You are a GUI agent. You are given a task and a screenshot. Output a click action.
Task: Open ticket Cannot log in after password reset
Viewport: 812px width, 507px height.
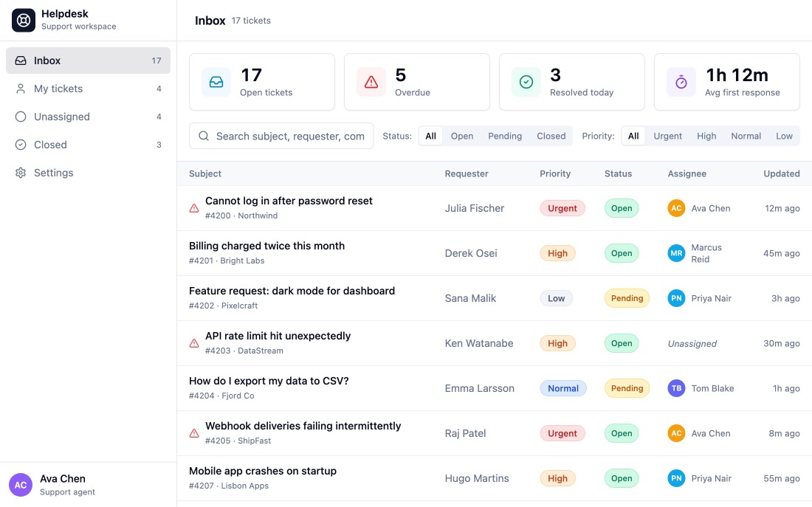tap(289, 201)
